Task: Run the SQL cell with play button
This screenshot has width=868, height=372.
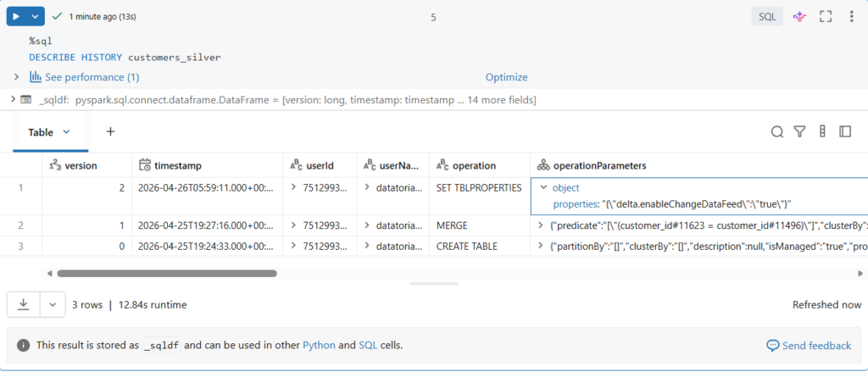Action: click(x=16, y=16)
